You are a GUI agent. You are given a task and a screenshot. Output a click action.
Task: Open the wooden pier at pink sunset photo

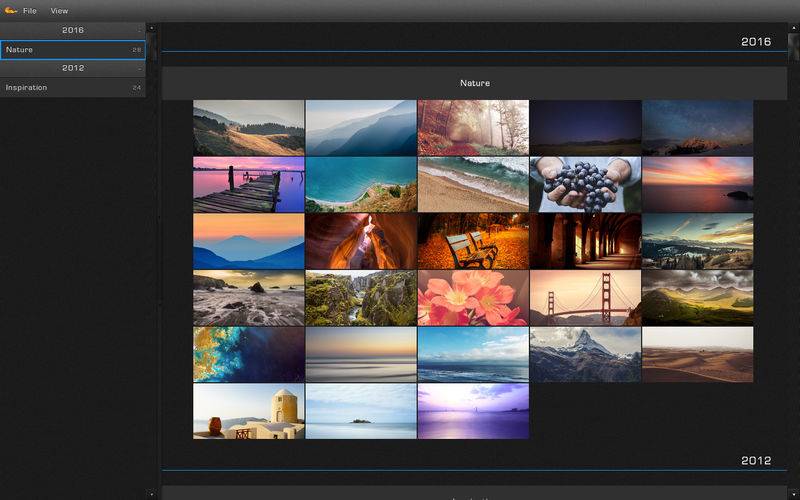248,184
